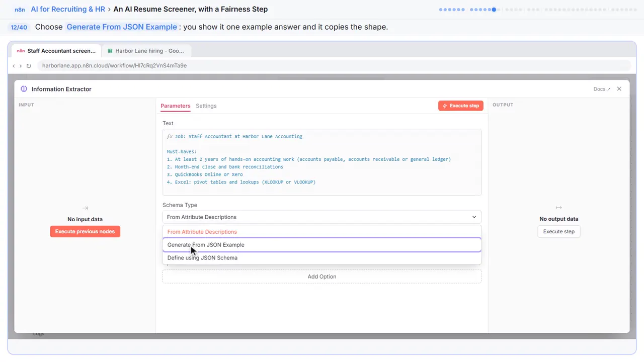Choose Generate From JSON Example option

[x=322, y=245]
